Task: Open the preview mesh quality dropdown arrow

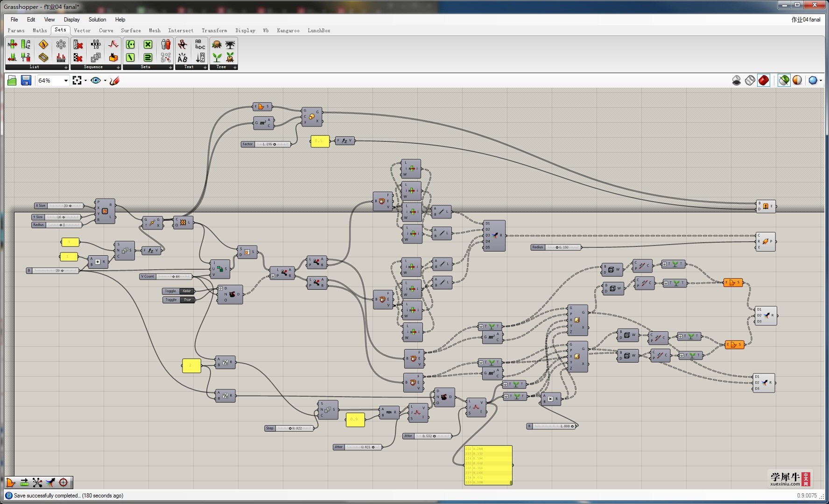Action: point(821,80)
